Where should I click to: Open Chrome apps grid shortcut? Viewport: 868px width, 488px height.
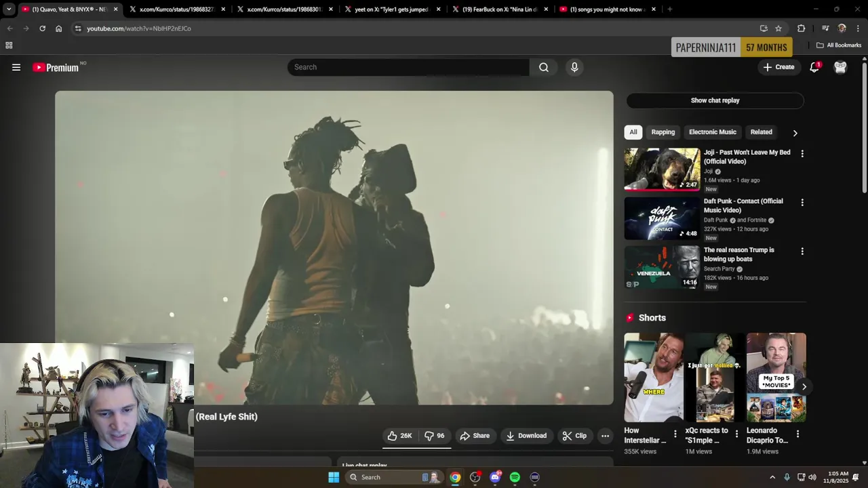pos(9,45)
